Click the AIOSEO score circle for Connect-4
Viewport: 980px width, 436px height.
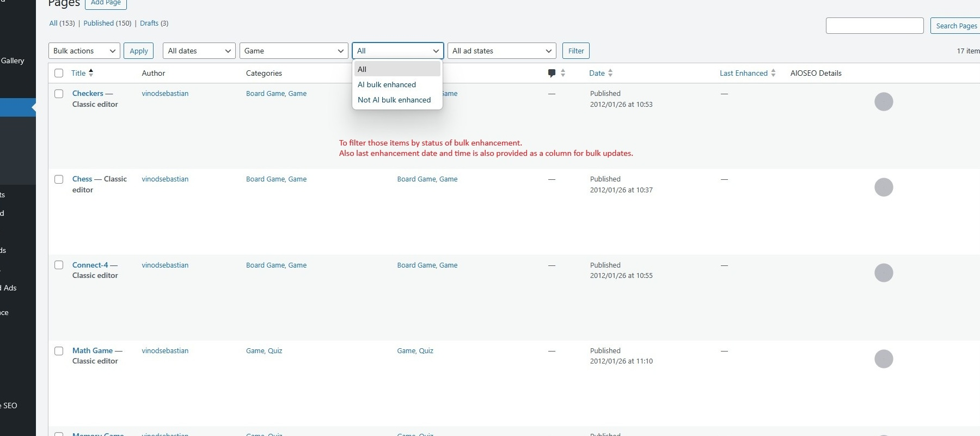click(x=883, y=273)
